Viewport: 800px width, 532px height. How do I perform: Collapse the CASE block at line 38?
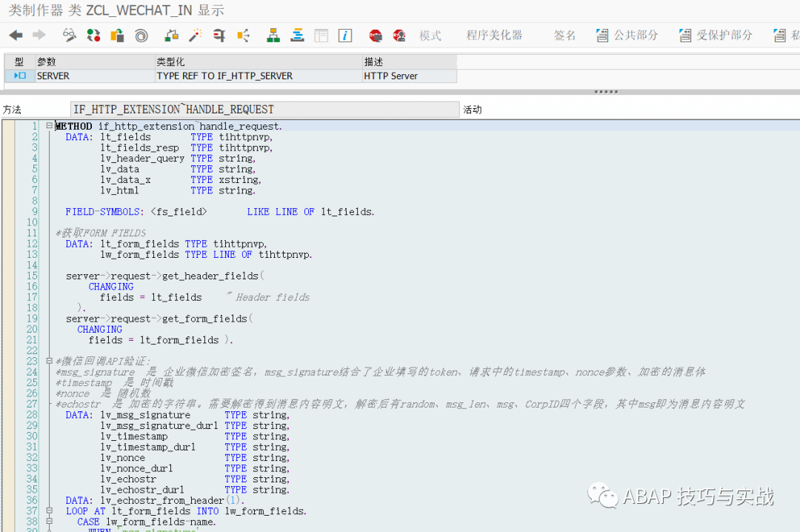click(49, 522)
